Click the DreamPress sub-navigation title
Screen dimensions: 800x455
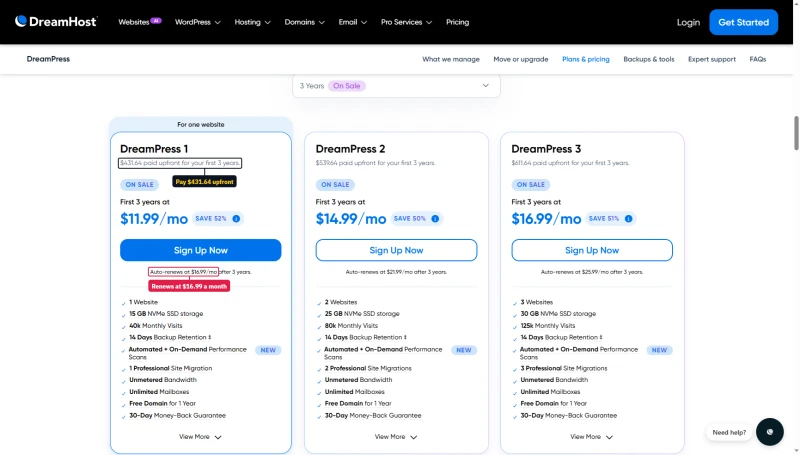pos(48,59)
